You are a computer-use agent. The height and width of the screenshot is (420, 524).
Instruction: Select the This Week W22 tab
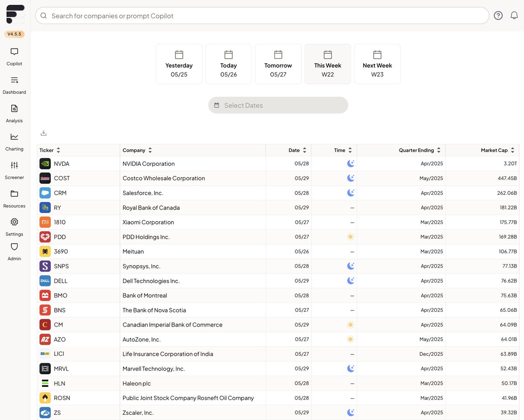pos(328,64)
